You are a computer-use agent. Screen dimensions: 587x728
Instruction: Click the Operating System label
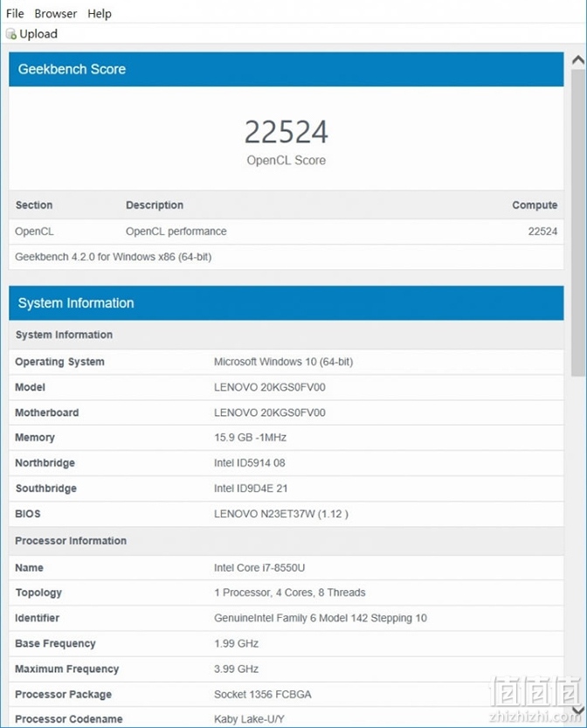point(59,362)
